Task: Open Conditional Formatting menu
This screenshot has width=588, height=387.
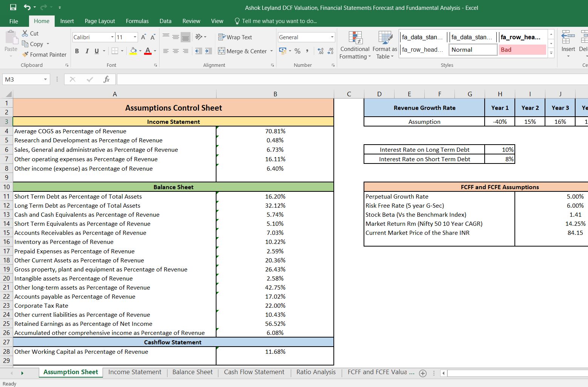Action: tap(355, 45)
